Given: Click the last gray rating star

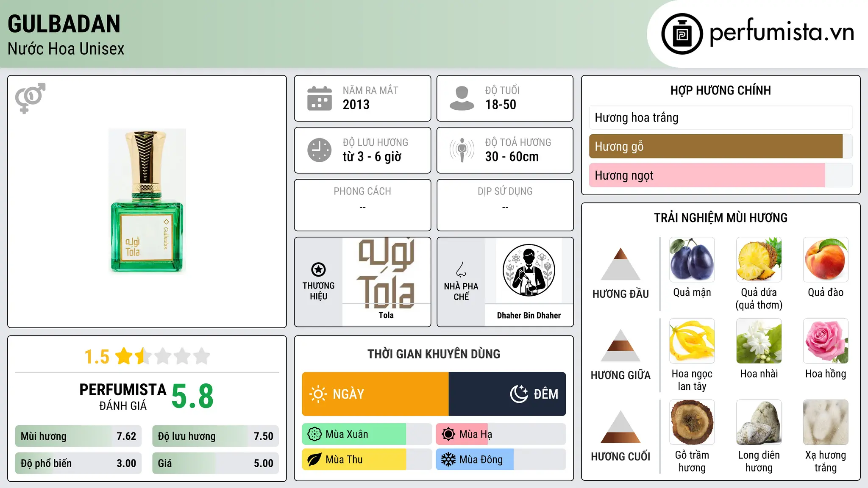Looking at the screenshot, I should pos(202,356).
